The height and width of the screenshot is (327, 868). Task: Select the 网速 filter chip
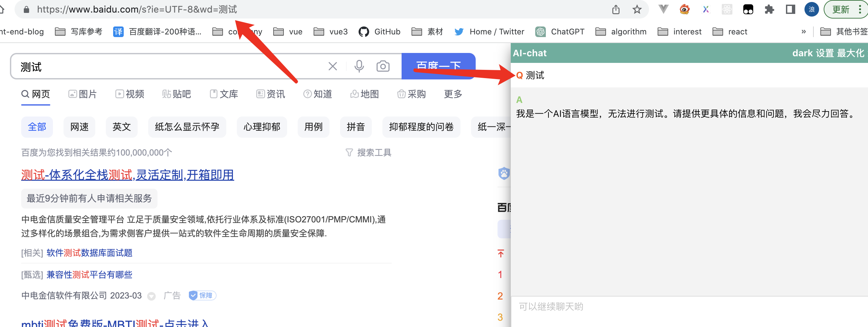coord(79,127)
